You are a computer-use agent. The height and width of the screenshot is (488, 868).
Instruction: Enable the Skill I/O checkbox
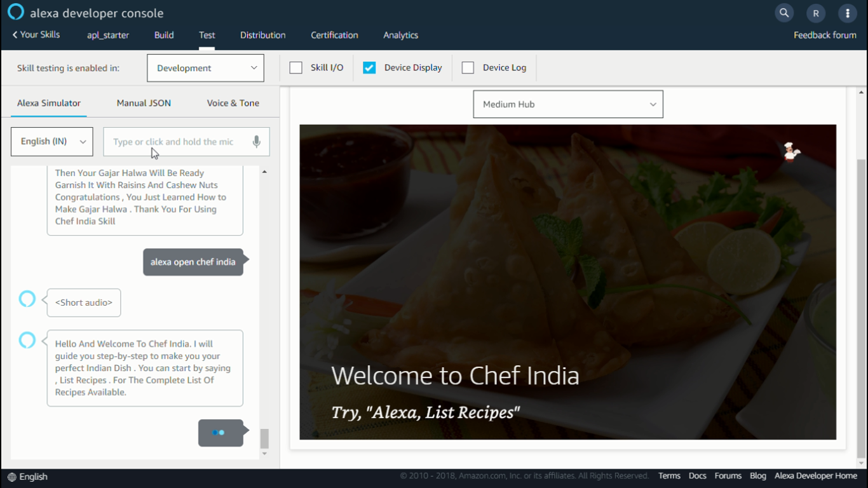pyautogui.click(x=295, y=67)
